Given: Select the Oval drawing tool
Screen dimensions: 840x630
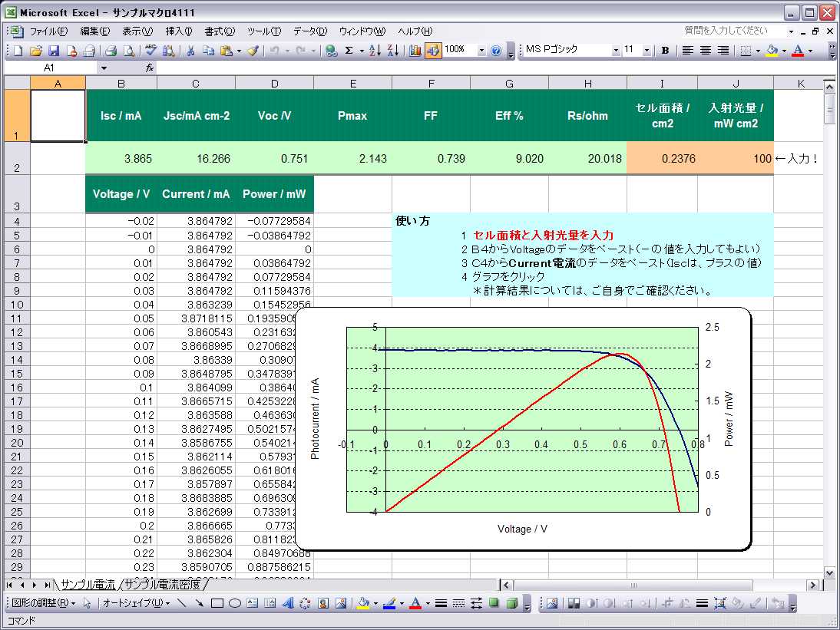Looking at the screenshot, I should [235, 603].
